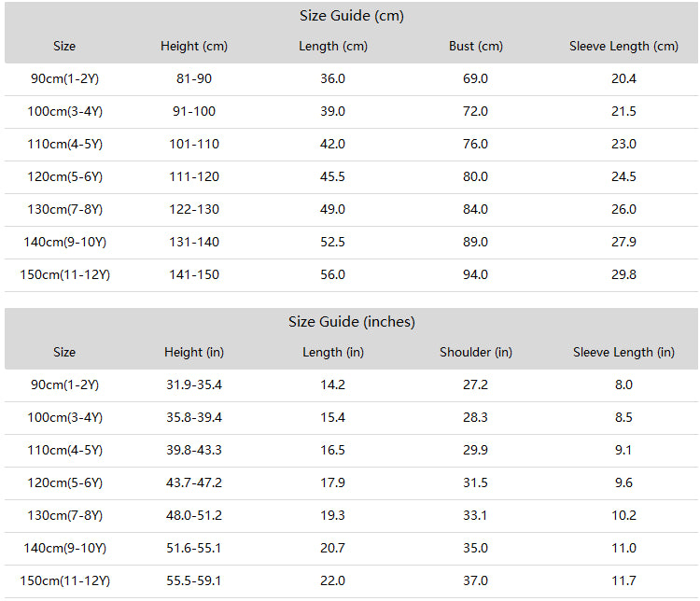
Task: Click the 29.8 sleeve length value
Action: click(x=623, y=274)
